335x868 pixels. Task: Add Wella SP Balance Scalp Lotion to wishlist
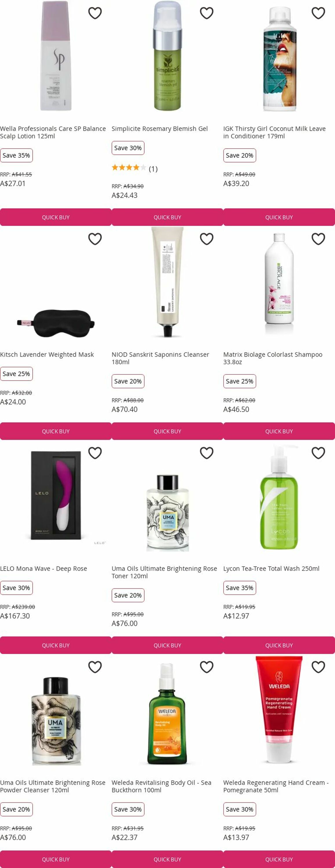pos(95,13)
